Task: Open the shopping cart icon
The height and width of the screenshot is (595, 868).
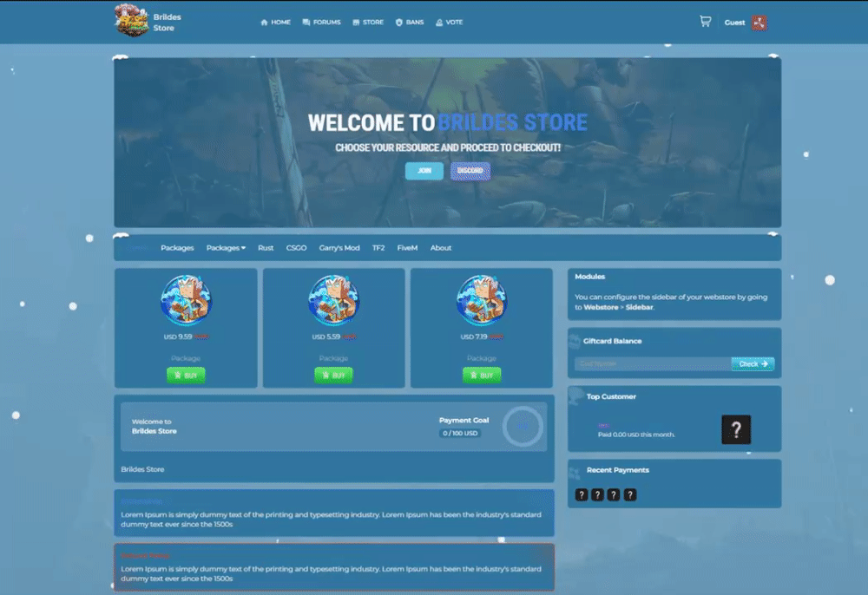Action: click(x=705, y=22)
